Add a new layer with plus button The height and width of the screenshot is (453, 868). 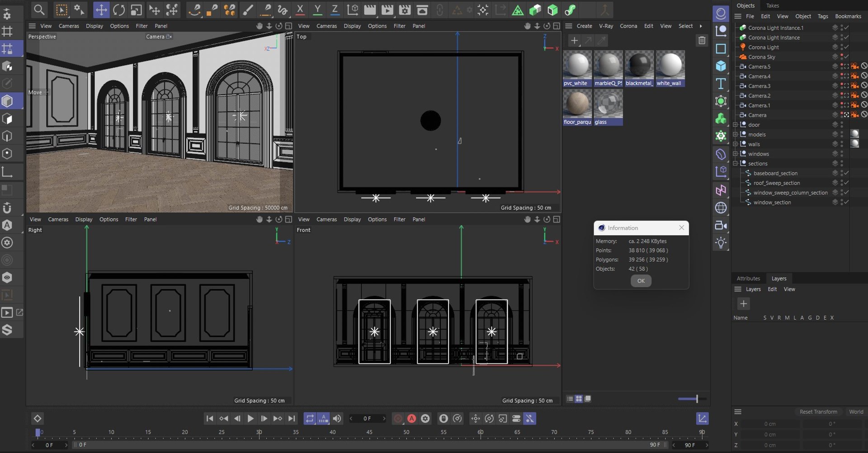[743, 304]
